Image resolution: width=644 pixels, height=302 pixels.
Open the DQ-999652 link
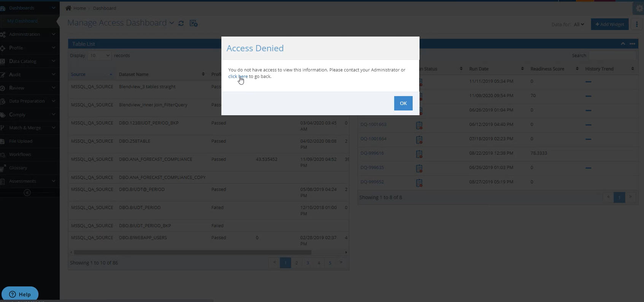pos(372,182)
